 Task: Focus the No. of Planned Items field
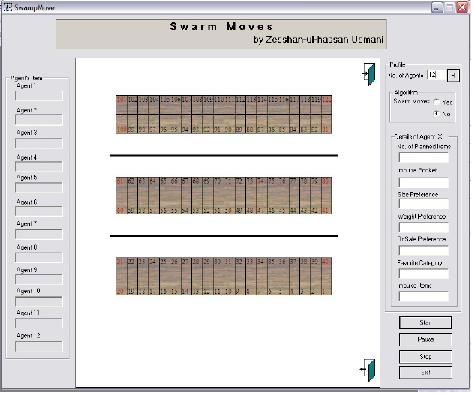(424, 157)
